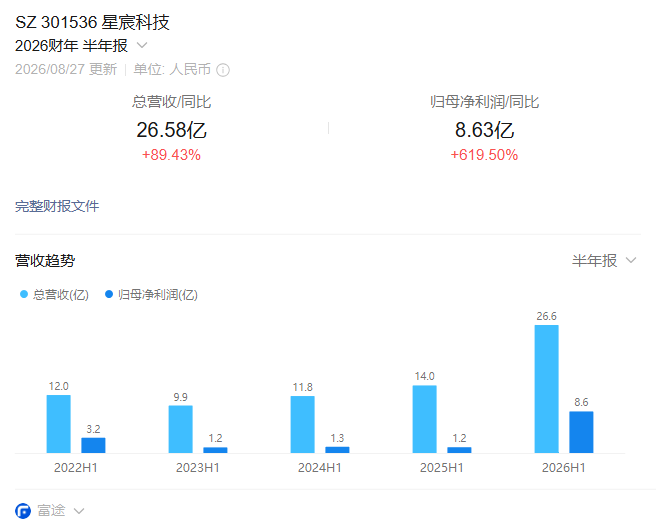Click the 26.58亿 total revenue value
656x527 pixels.
pyautogui.click(x=172, y=130)
